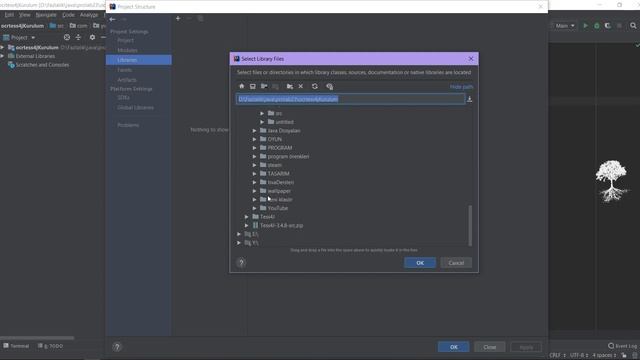Open the Facets settings page

tap(124, 70)
